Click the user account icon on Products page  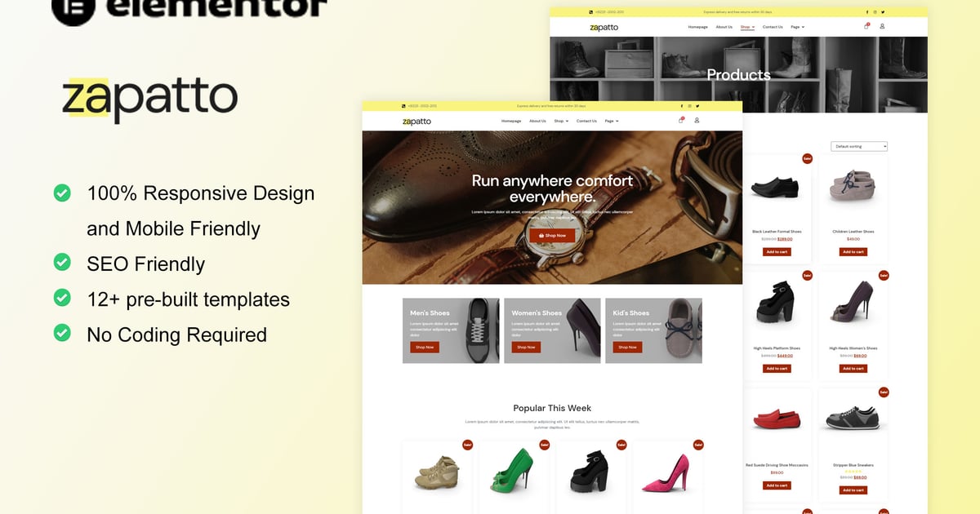[x=882, y=26]
